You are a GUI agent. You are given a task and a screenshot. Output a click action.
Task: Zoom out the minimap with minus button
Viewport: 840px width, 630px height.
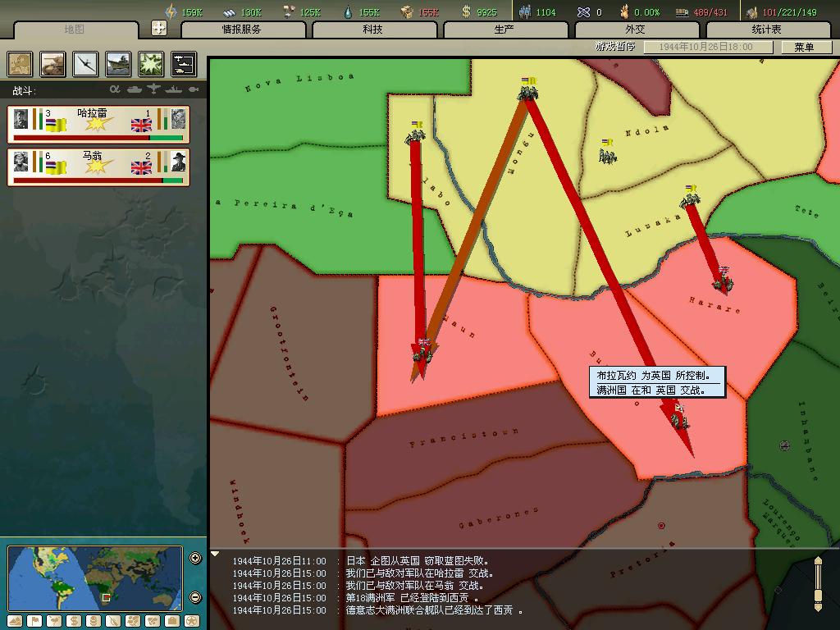[x=195, y=597]
